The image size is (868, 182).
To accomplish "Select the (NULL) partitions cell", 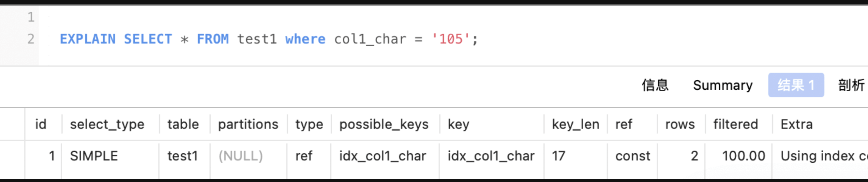I will (241, 156).
